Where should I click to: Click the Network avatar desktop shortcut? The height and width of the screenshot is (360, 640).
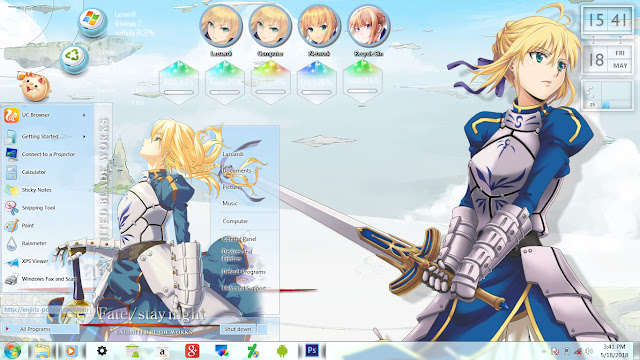coord(319,26)
